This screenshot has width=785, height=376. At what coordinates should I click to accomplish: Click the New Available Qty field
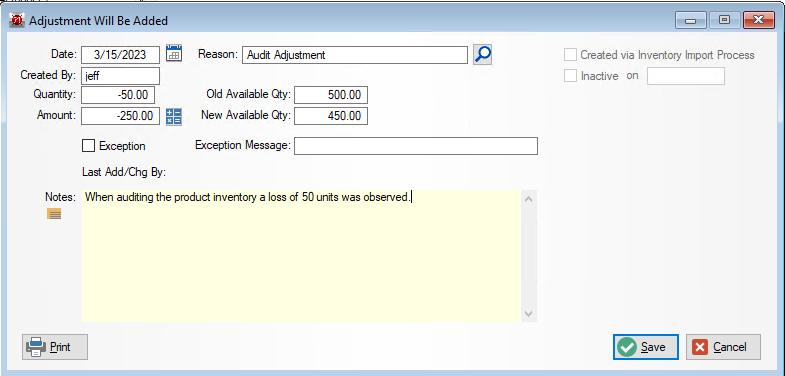point(331,116)
